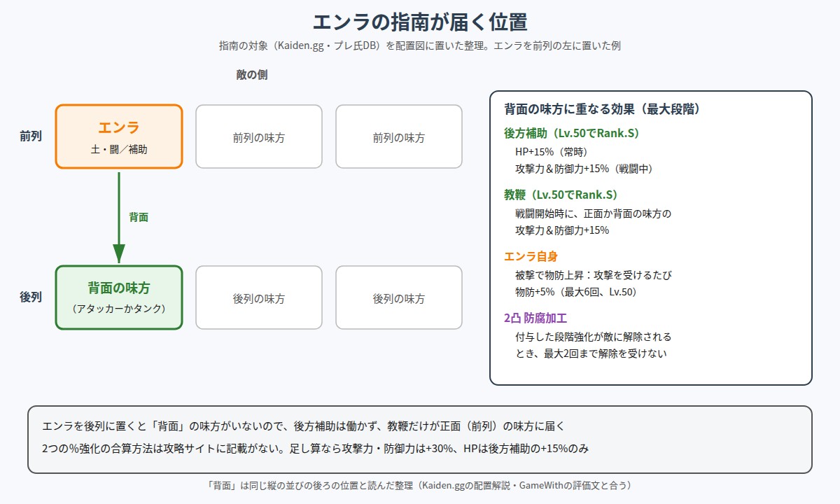Screen dimensions: 840x504
Task: Click the footer note about 「背面」の読み方
Action: pos(419,485)
